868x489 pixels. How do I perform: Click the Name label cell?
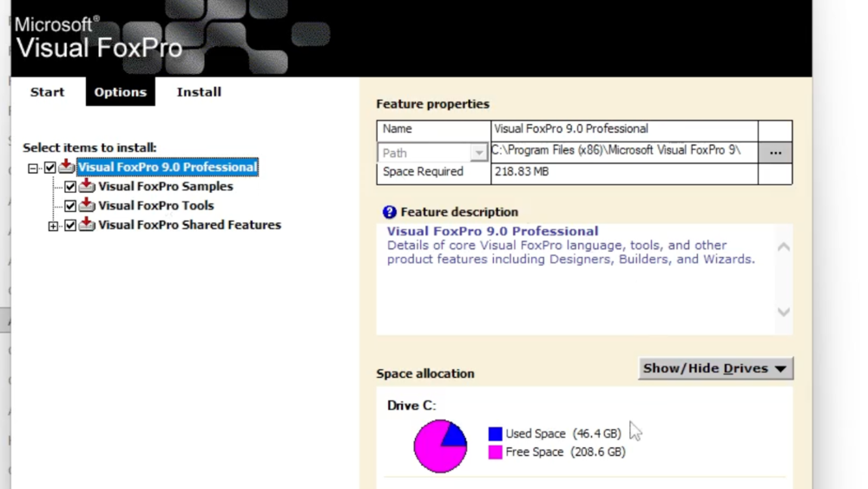pos(433,130)
